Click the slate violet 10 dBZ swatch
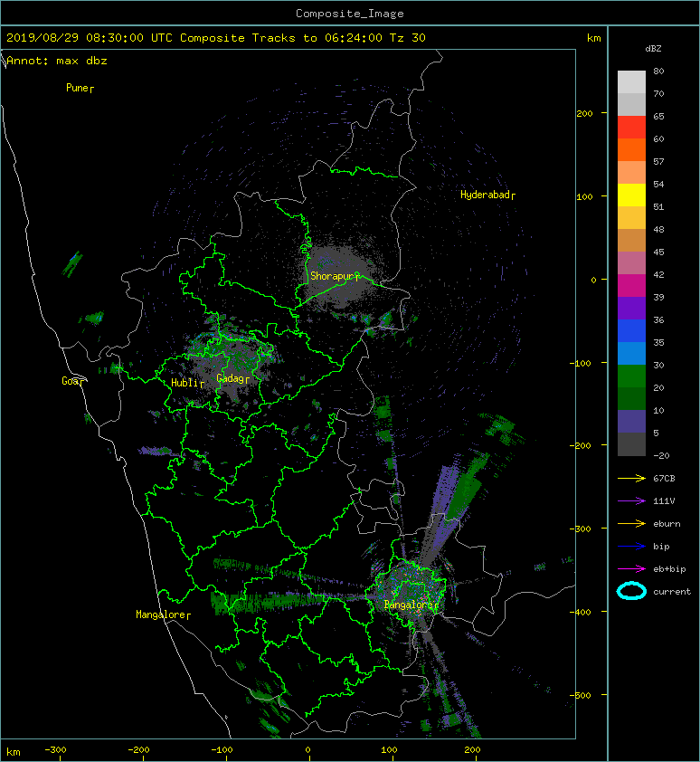 (x=631, y=421)
